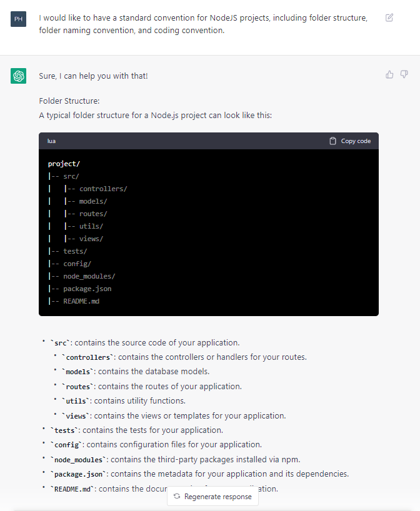Click the README.md line in code block
Image resolution: width=420 pixels, height=511 pixels.
(x=81, y=301)
